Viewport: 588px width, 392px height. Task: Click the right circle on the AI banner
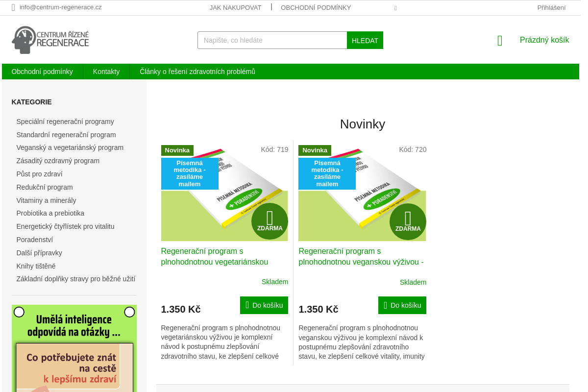(x=129, y=312)
